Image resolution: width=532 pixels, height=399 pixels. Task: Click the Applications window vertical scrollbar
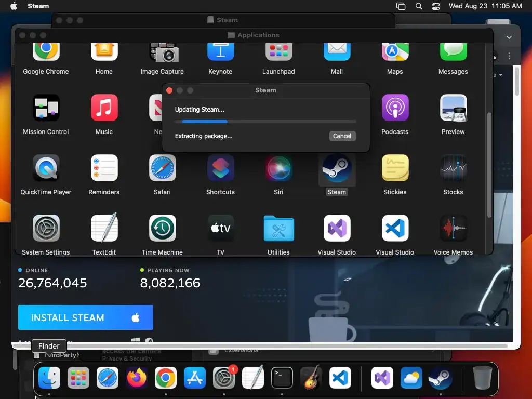pyautogui.click(x=489, y=165)
